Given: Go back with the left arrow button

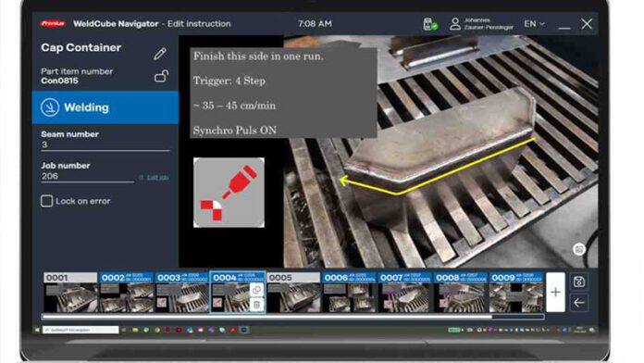Looking at the screenshot, I should pyautogui.click(x=579, y=303).
